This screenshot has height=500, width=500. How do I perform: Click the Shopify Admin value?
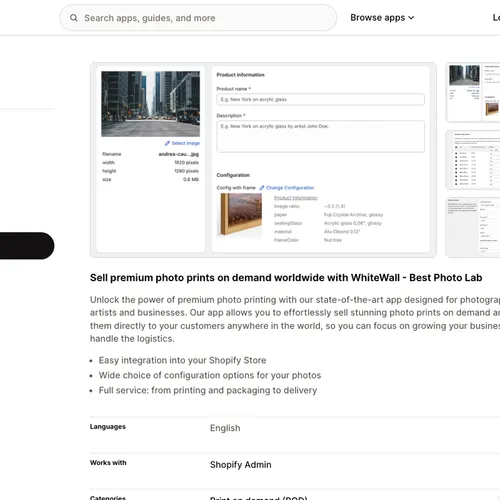[240, 465]
